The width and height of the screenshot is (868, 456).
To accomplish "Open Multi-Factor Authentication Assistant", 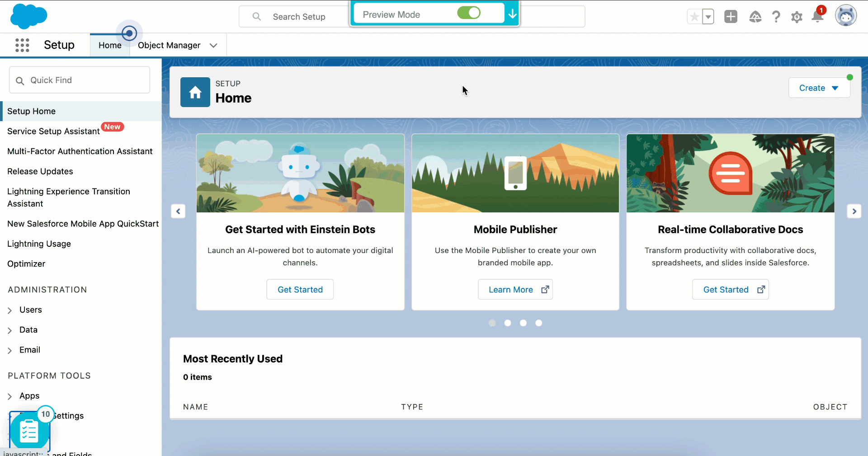I will coord(80,151).
